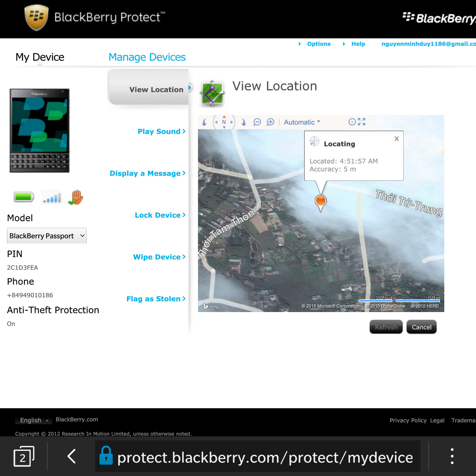476x476 pixels.
Task: Click the Cancel button
Action: point(421,327)
